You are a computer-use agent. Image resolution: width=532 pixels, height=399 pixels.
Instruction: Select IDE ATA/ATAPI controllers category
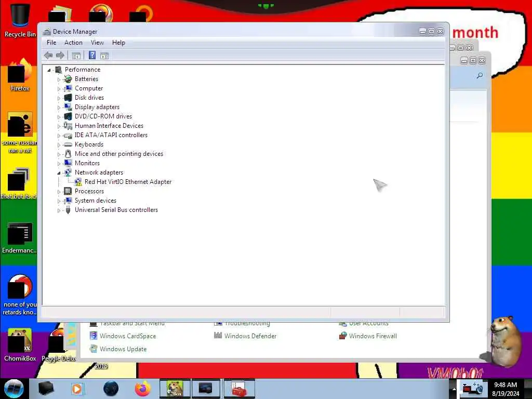pos(111,135)
